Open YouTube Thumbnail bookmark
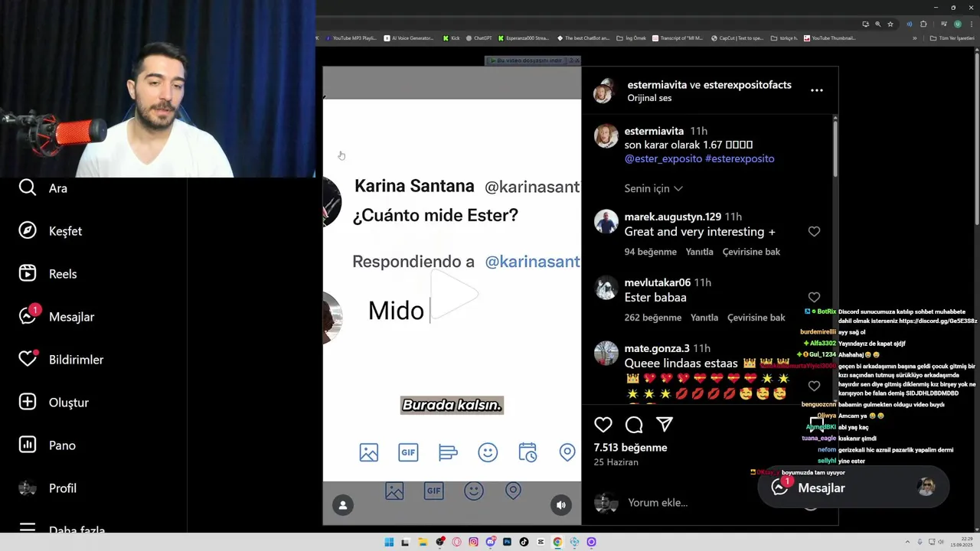 point(829,38)
